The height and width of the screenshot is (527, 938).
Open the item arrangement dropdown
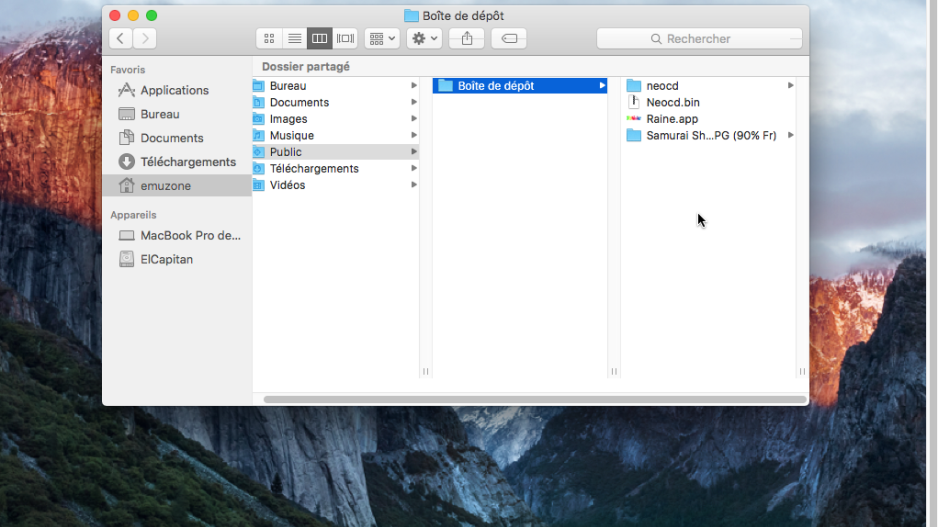pyautogui.click(x=382, y=38)
